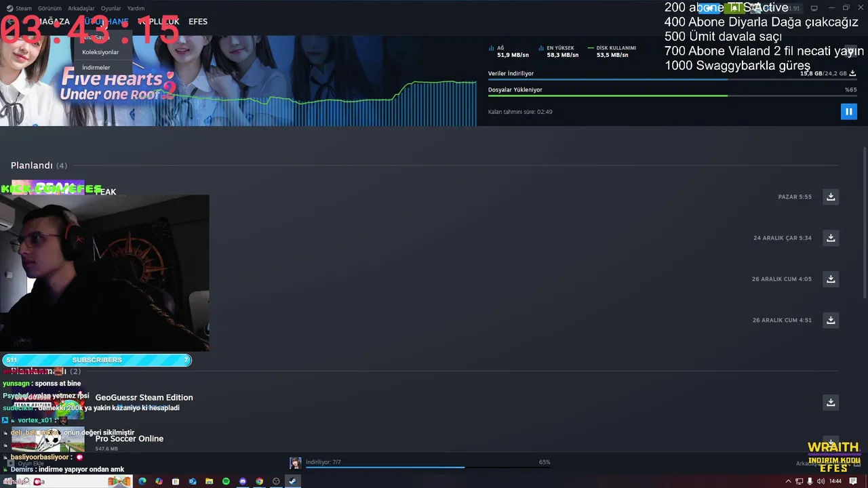This screenshot has width=868, height=488.
Task: Select İndirmeler from the library dropdown
Action: point(96,68)
